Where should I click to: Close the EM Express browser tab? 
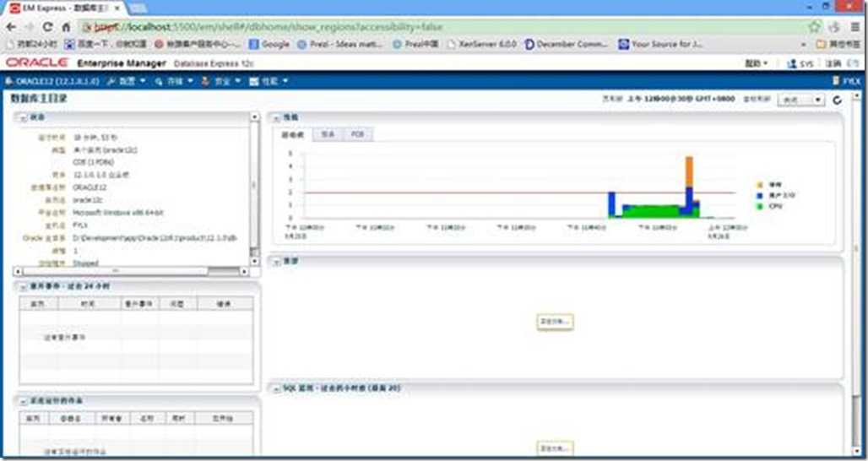coord(117,8)
